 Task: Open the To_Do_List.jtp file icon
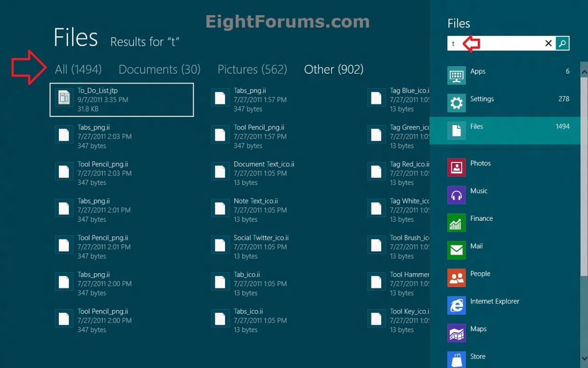tap(64, 98)
